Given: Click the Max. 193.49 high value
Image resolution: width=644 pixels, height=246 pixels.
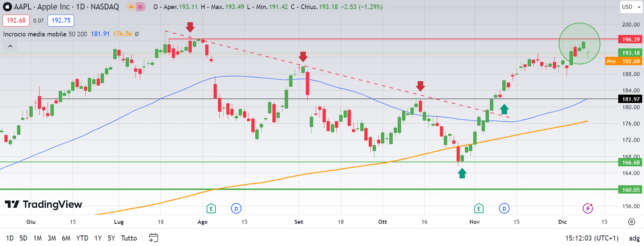Looking at the screenshot, I should pos(227,7).
